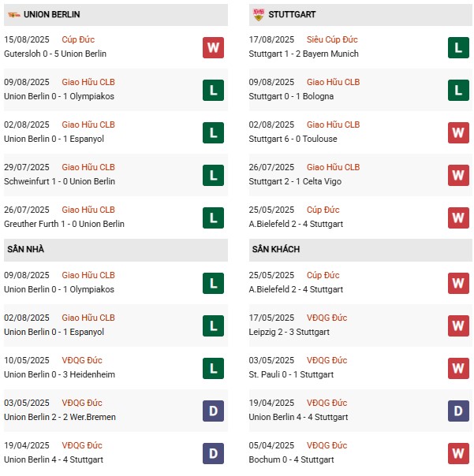This screenshot has height=476, width=474.
Task: Open the Cúp Đức link on 15/08/2025
Action: click(78, 39)
